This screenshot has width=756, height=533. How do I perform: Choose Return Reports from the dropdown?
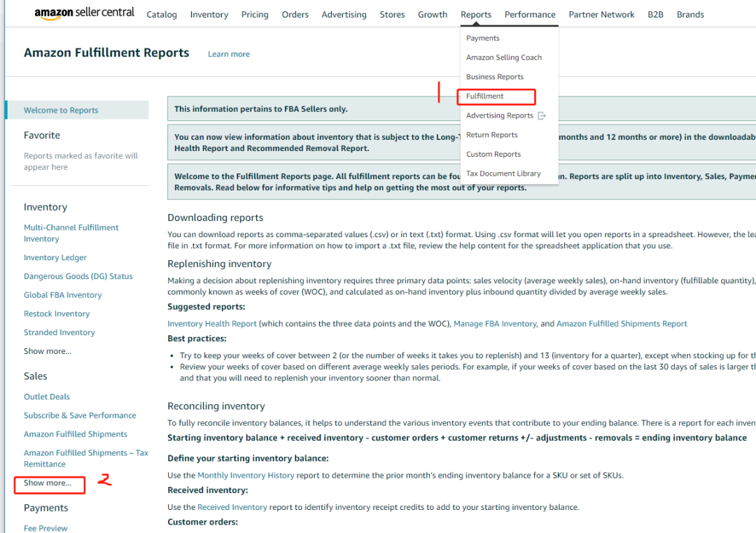[x=492, y=135]
